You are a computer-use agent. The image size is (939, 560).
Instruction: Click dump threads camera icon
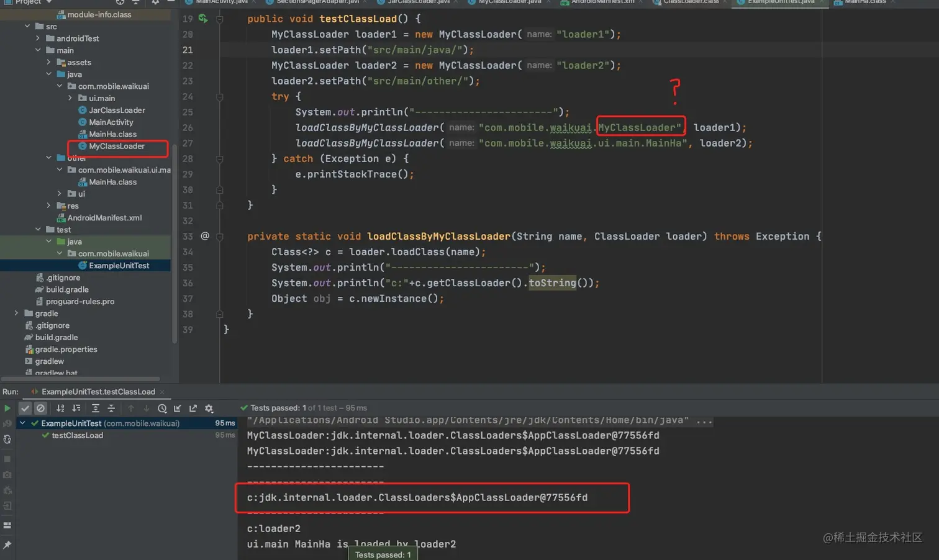click(7, 474)
